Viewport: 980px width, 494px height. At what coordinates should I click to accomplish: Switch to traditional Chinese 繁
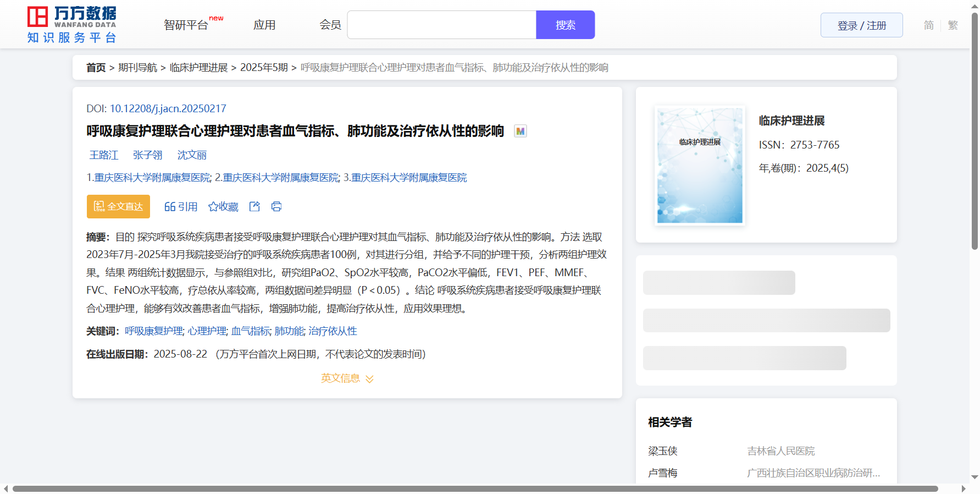click(x=953, y=25)
